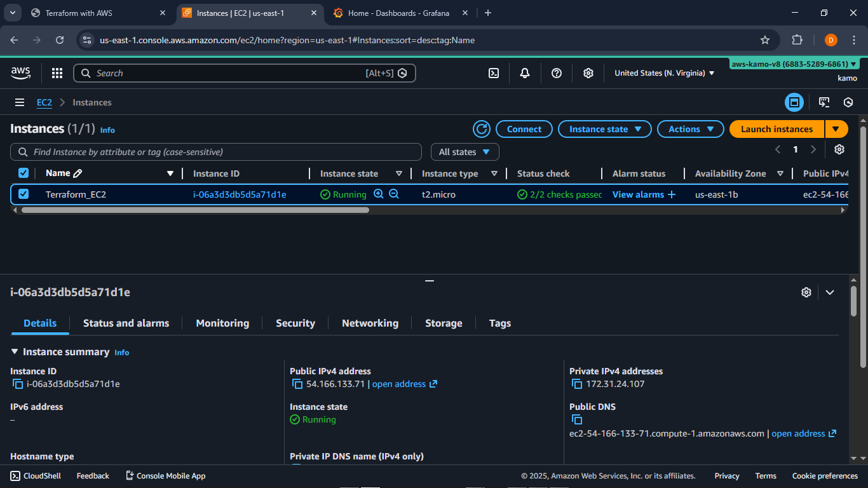Viewport: 868px width, 488px height.
Task: Click the Launch instances button
Action: (x=776, y=129)
